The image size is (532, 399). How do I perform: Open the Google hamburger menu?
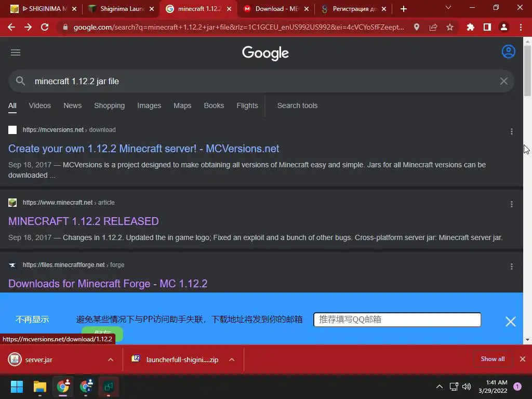tap(16, 52)
